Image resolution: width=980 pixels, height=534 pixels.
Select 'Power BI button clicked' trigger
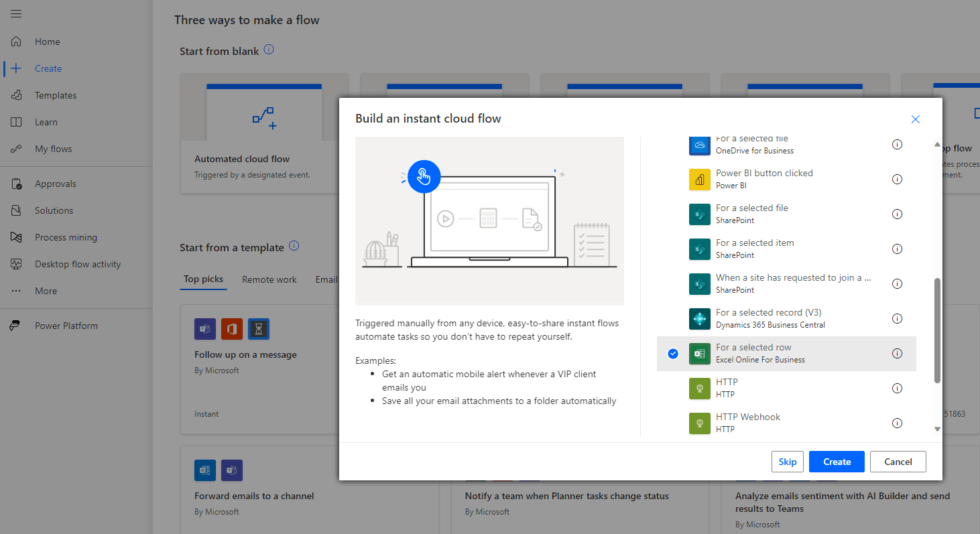[x=786, y=180]
